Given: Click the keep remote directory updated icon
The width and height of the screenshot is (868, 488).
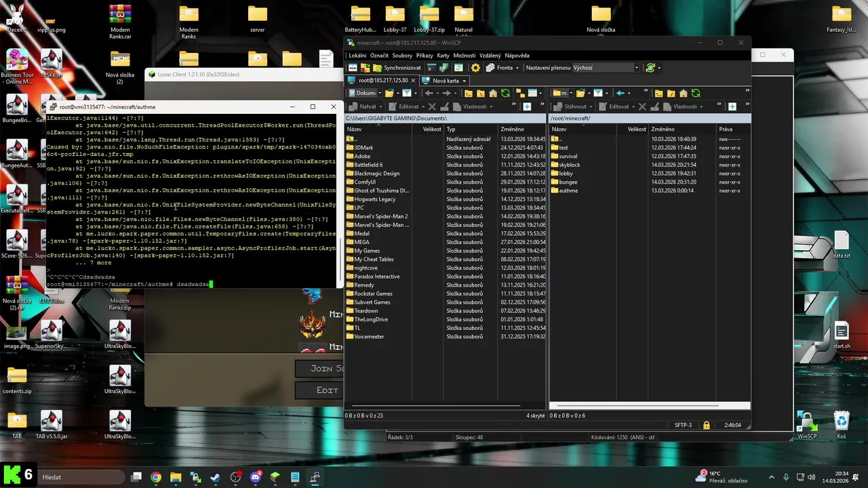Looking at the screenshot, I should 458,68.
